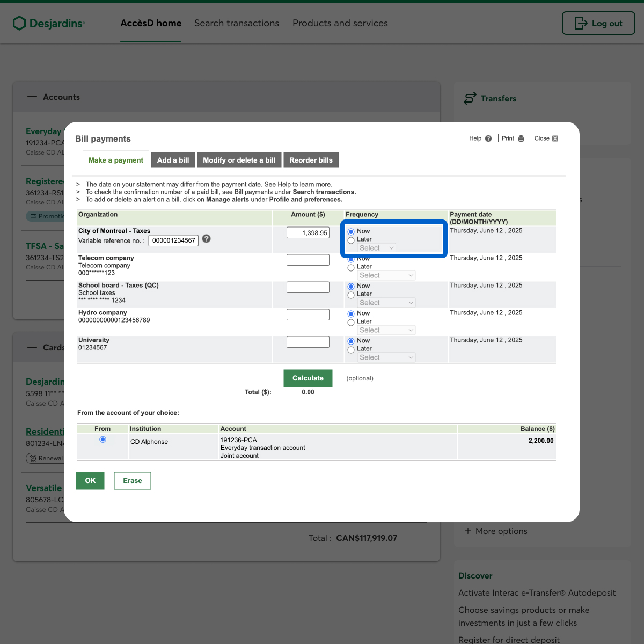Click the Print printer icon
Viewport: 644px width, 644px height.
[521, 138]
